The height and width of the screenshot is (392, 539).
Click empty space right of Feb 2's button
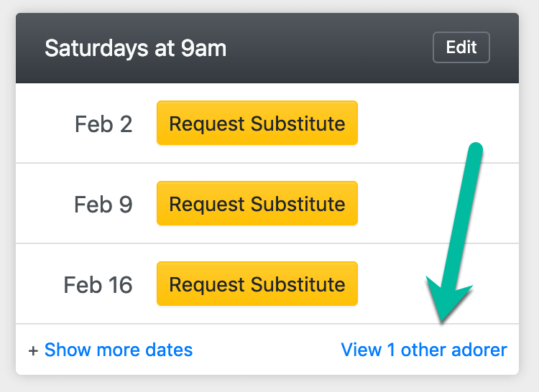[x=410, y=123]
